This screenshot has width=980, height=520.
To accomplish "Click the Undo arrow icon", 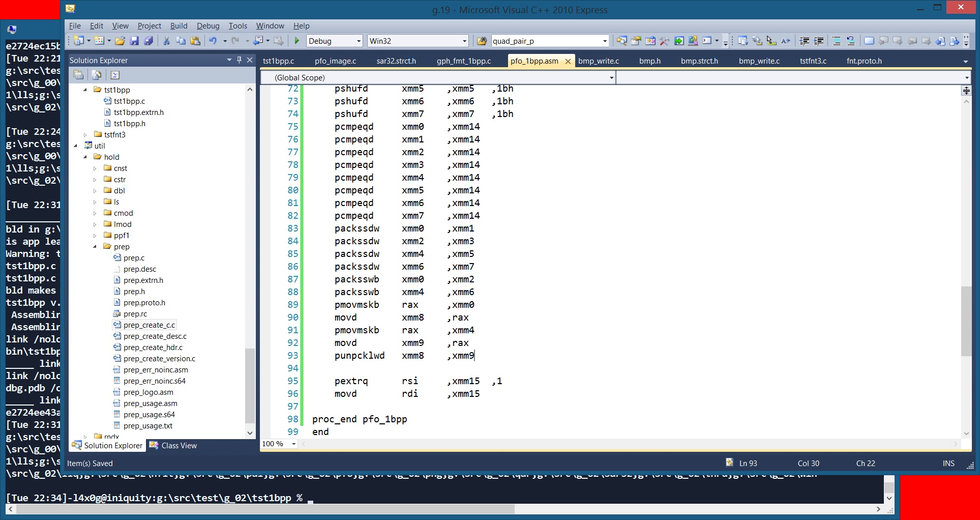I will point(213,41).
